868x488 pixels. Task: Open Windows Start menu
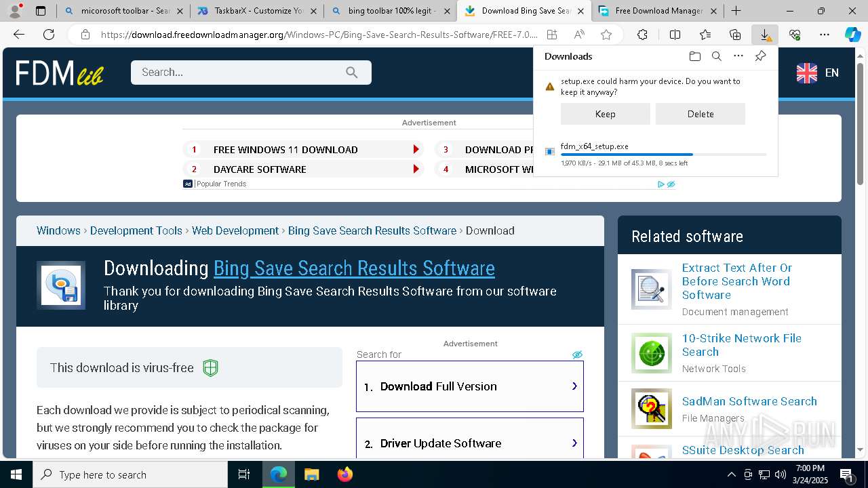click(x=16, y=474)
